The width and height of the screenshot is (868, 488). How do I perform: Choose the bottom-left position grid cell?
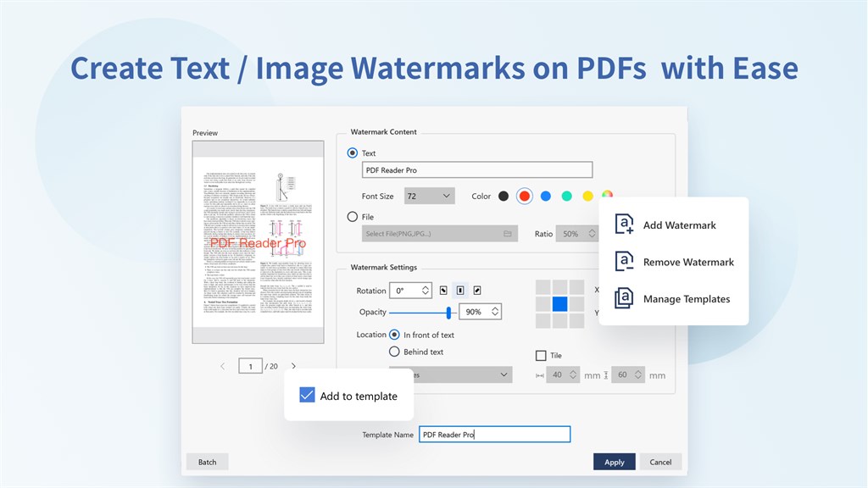point(543,320)
